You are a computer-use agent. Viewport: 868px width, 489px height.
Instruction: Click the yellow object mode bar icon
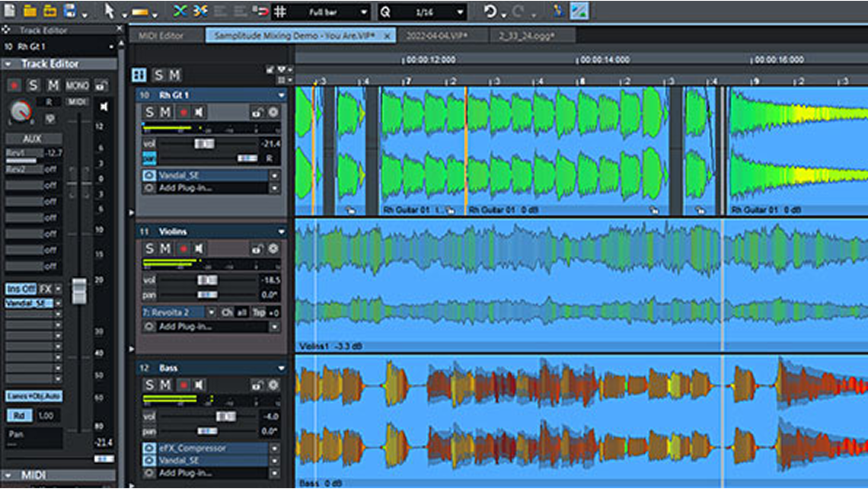coord(140,11)
